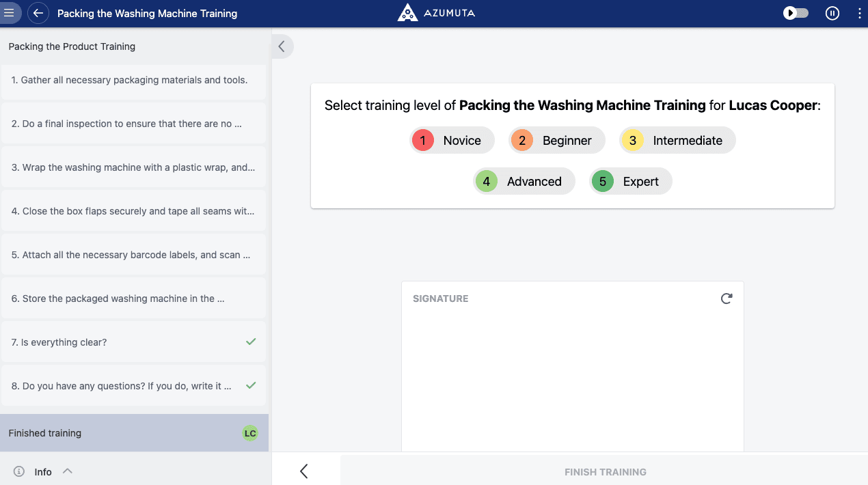This screenshot has height=485, width=868.
Task: Go to previous step using bottom chevron
Action: tap(304, 471)
